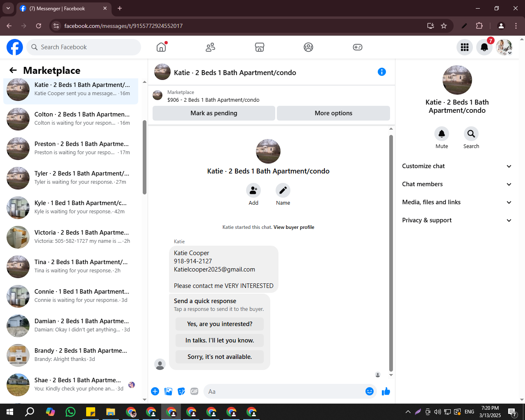Show hidden system tray icons
525x420 pixels.
pyautogui.click(x=408, y=412)
